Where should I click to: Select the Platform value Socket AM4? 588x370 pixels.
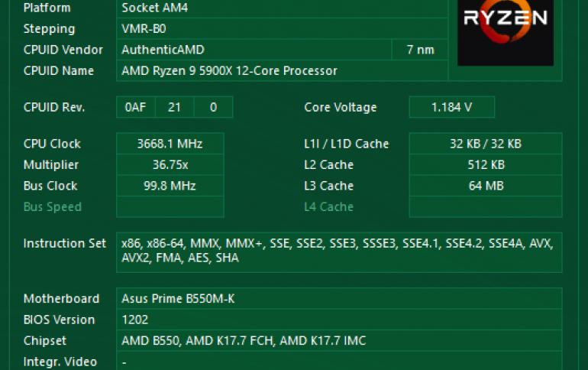coord(282,8)
